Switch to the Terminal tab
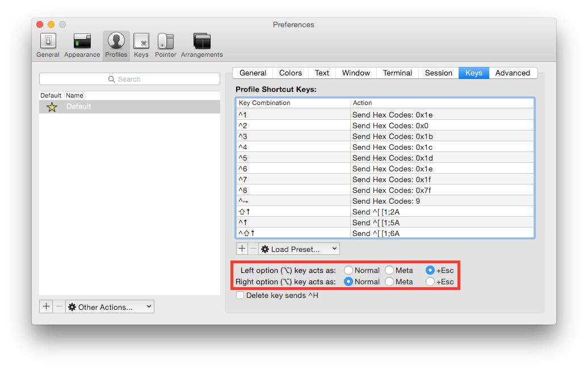 (x=397, y=73)
